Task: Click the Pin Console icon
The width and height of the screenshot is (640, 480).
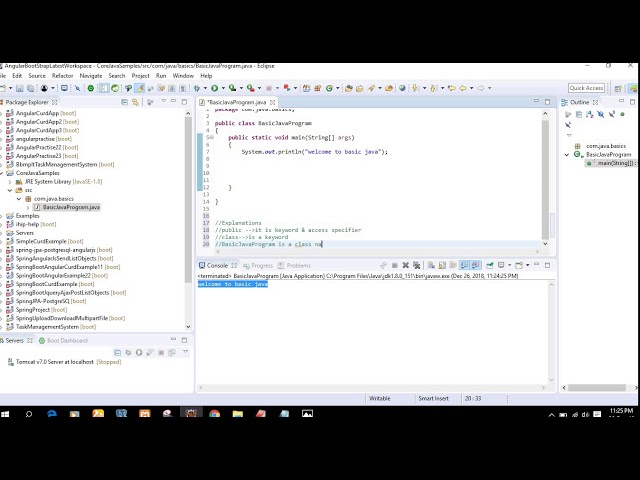Action: tap(489, 265)
